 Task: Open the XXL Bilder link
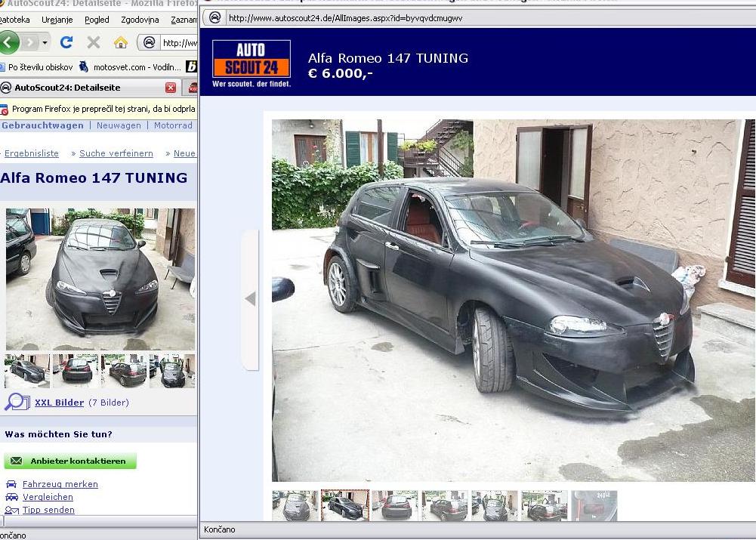(x=60, y=403)
